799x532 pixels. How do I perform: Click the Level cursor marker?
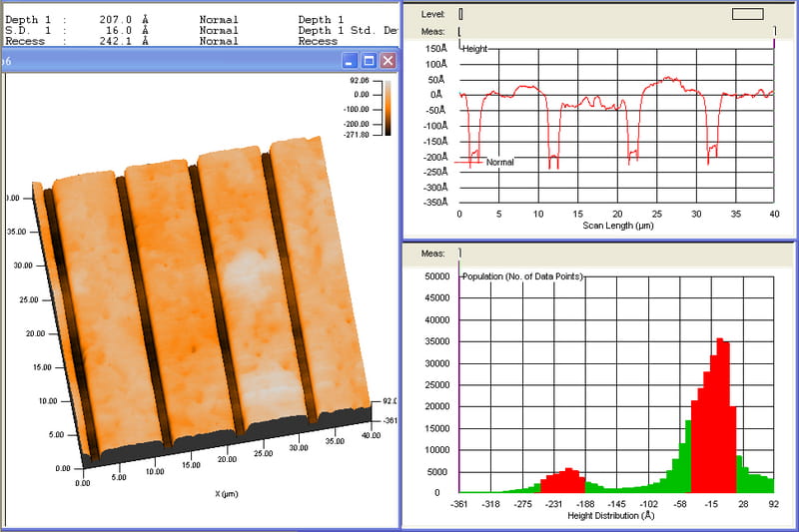(460, 14)
